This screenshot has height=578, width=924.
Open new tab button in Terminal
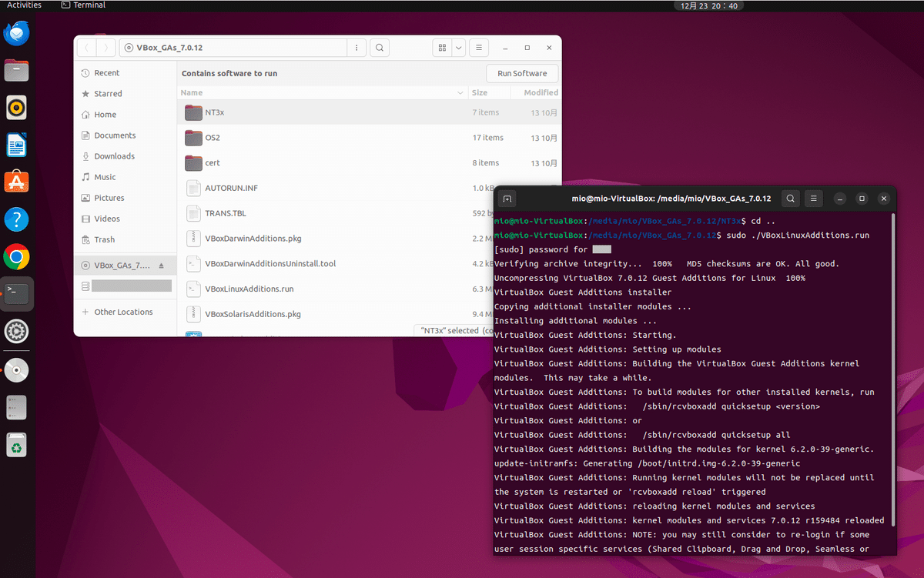pos(507,199)
